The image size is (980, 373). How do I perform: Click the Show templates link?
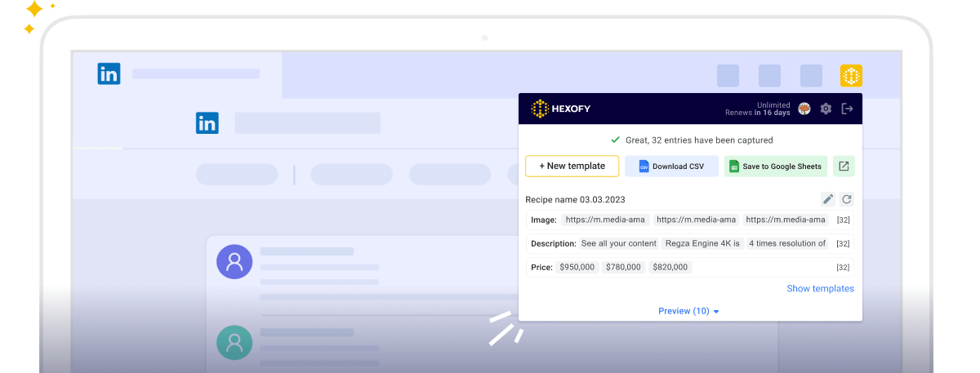(820, 289)
